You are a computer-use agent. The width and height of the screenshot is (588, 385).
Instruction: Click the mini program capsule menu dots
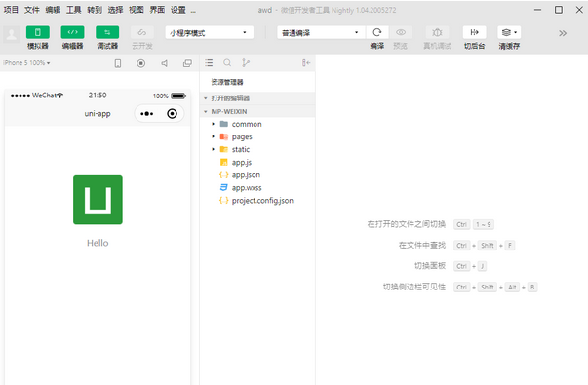(x=146, y=114)
